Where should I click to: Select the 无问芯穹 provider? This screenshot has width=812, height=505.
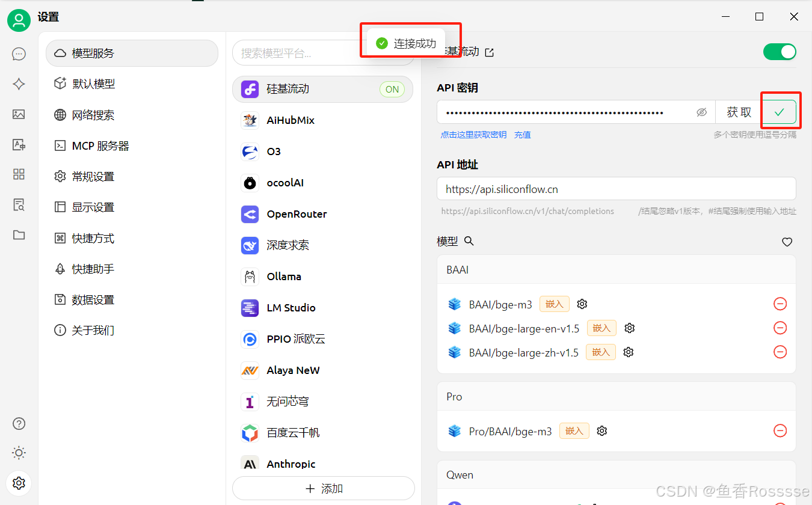(323, 402)
